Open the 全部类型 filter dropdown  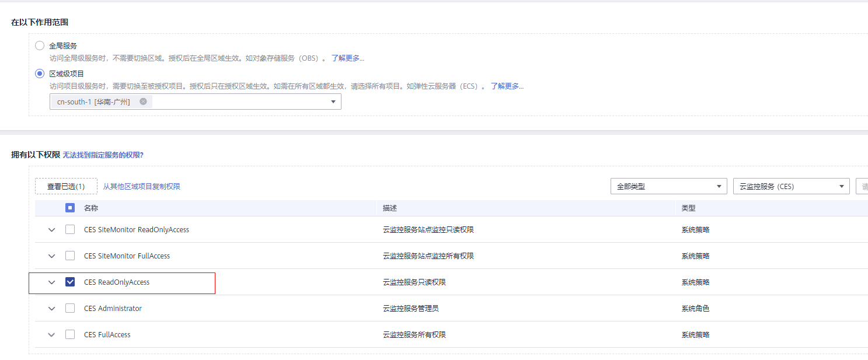pyautogui.click(x=669, y=186)
